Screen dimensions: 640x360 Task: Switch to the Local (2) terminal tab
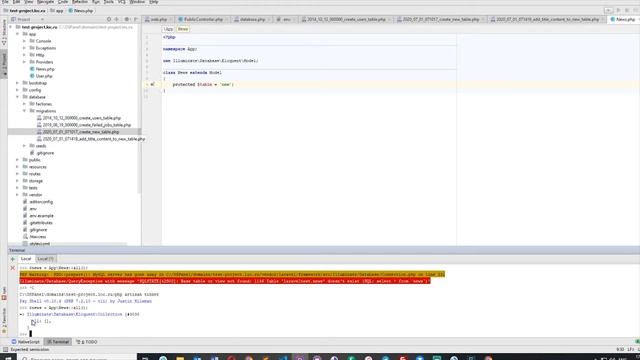coord(45,259)
